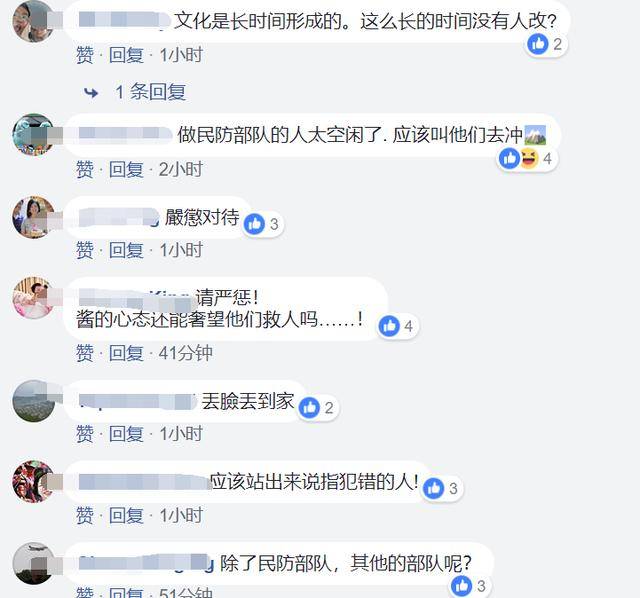The height and width of the screenshot is (598, 640).
Task: Open avatar of 丢臉丢到家 commenter
Action: (33, 400)
